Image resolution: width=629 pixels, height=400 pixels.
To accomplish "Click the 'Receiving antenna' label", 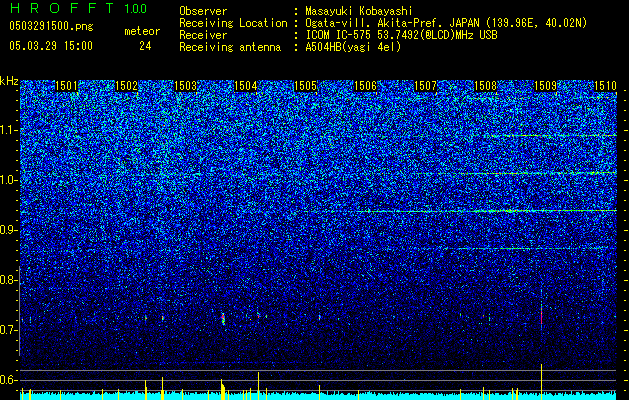I will (230, 47).
